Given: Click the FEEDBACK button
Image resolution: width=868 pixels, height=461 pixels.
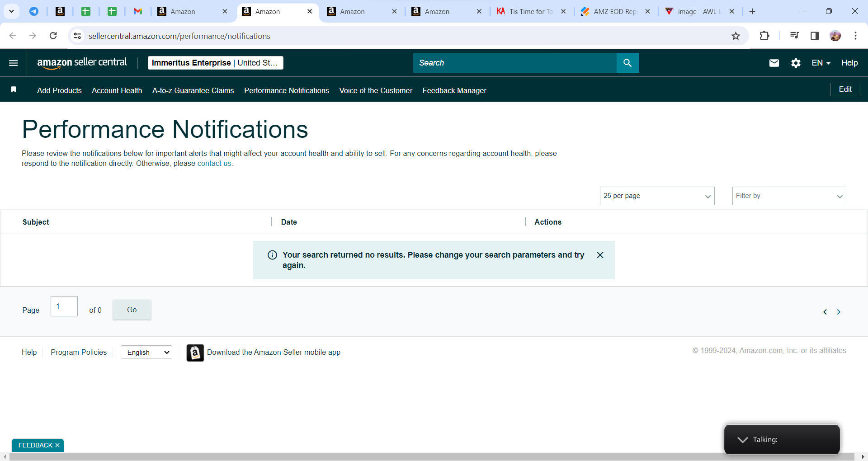Looking at the screenshot, I should click(x=35, y=445).
